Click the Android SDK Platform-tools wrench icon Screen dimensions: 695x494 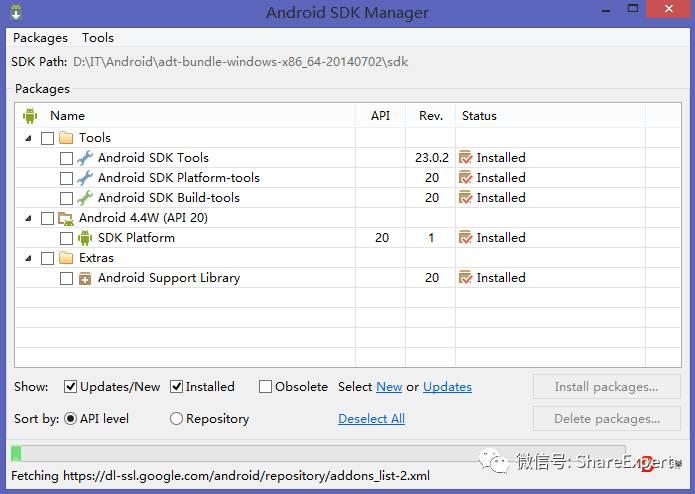[x=85, y=178]
